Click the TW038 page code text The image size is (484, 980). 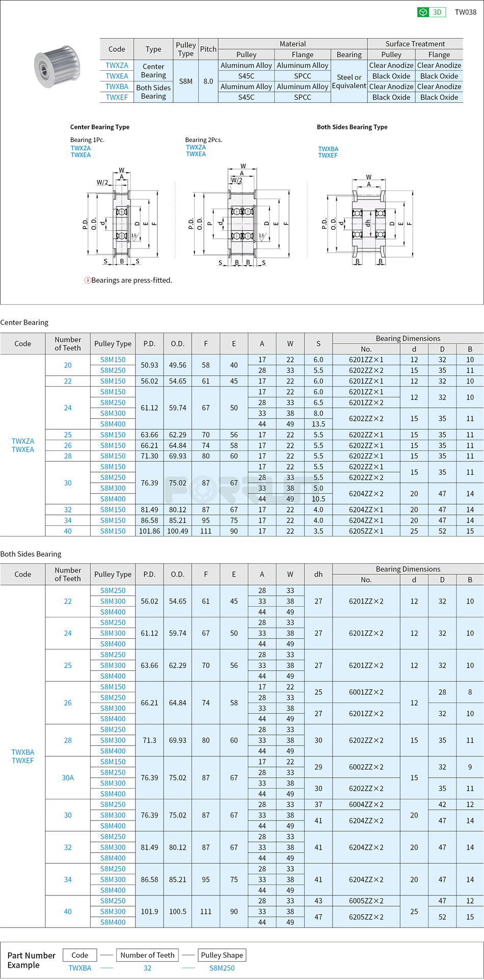click(x=466, y=12)
